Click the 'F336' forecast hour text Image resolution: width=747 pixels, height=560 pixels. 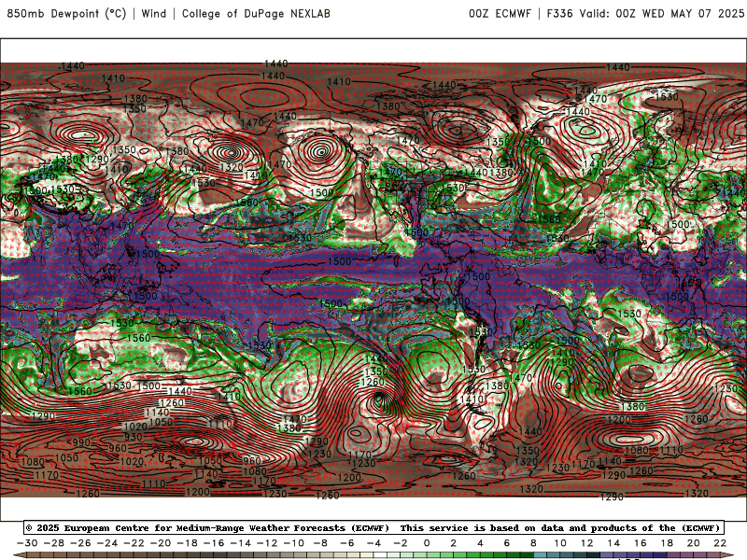point(559,13)
